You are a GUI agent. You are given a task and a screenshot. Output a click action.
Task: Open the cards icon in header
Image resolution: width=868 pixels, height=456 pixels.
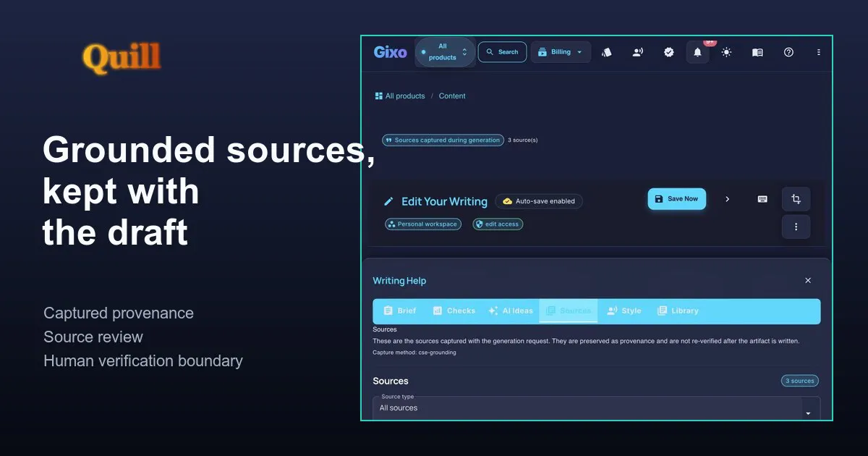(607, 52)
